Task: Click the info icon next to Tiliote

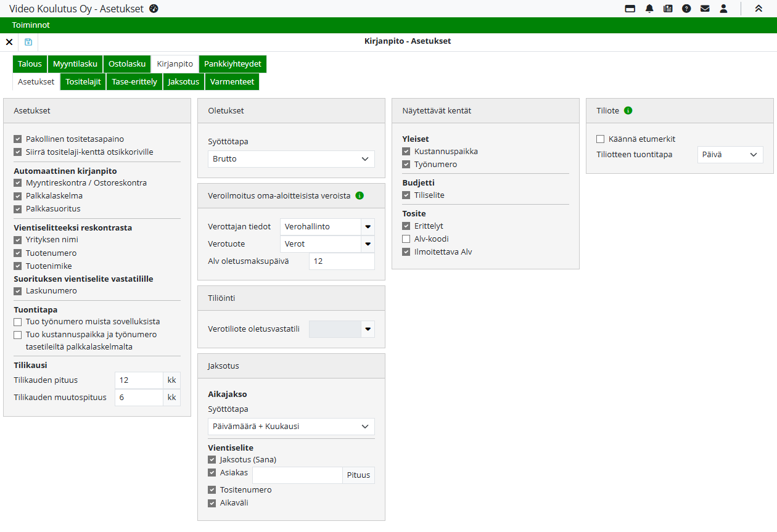Action: (x=628, y=111)
